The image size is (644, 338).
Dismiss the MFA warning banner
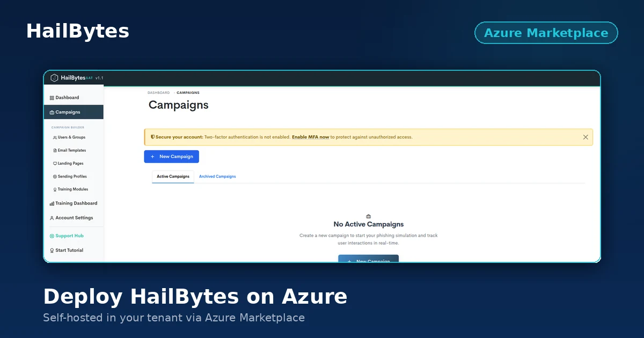(x=586, y=137)
